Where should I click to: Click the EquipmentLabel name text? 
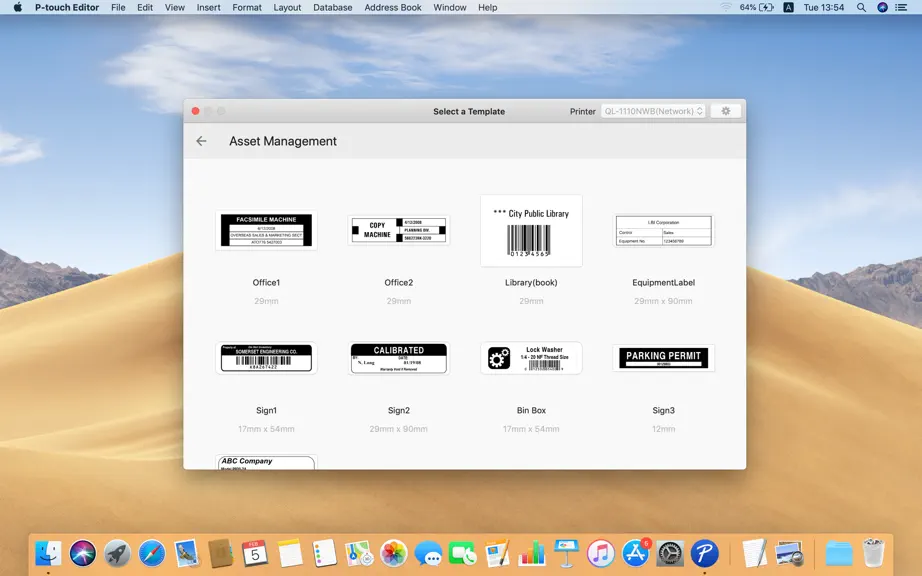point(663,283)
